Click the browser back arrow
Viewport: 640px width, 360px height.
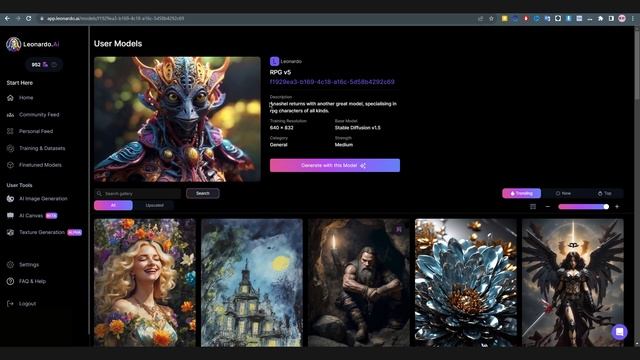click(7, 18)
